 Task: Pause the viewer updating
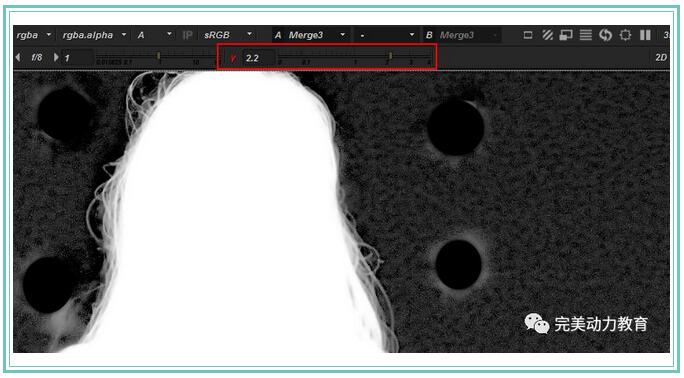pyautogui.click(x=645, y=35)
